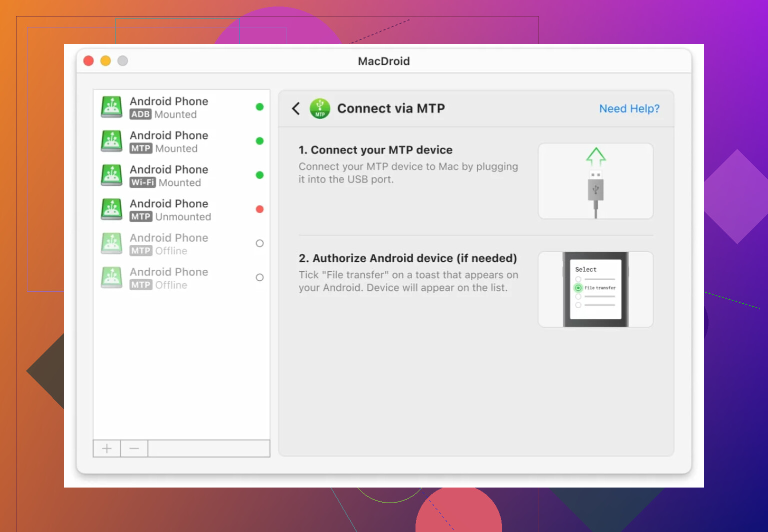Click the plus button to add device
768x532 pixels.
click(x=107, y=449)
